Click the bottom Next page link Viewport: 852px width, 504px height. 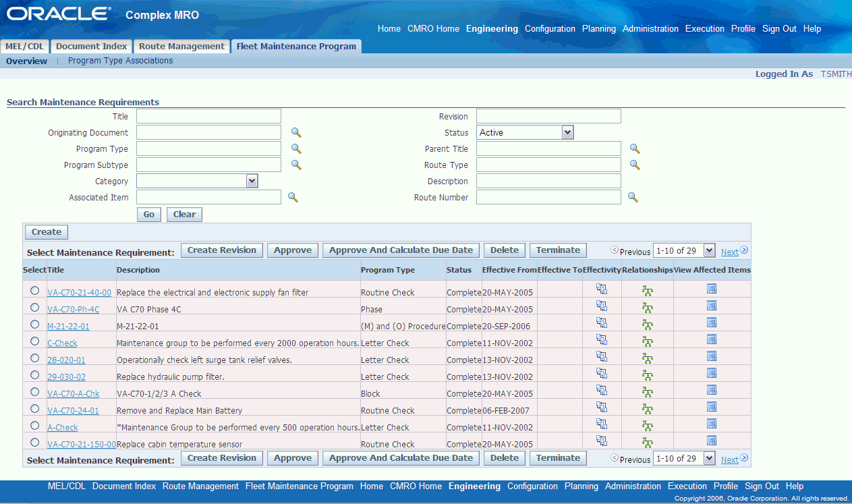[x=730, y=460]
